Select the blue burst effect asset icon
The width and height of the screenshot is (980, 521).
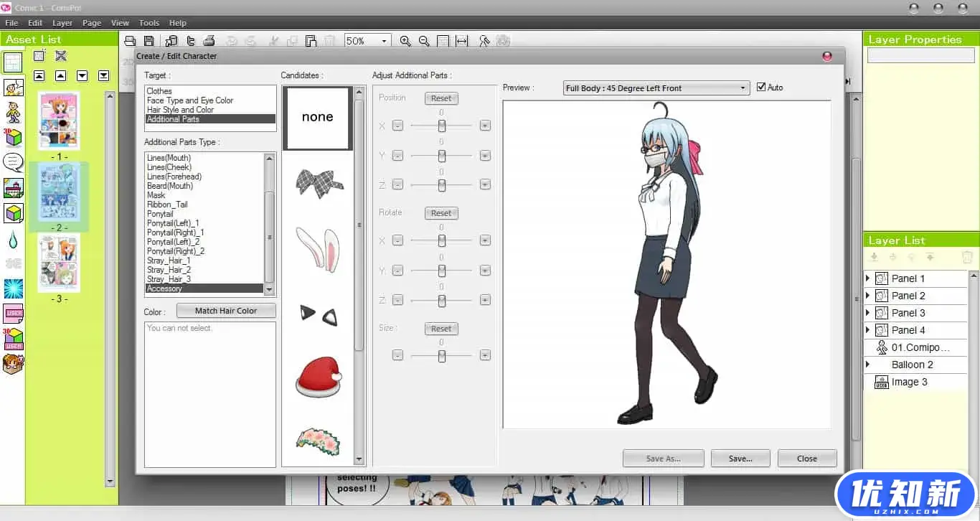click(x=13, y=288)
